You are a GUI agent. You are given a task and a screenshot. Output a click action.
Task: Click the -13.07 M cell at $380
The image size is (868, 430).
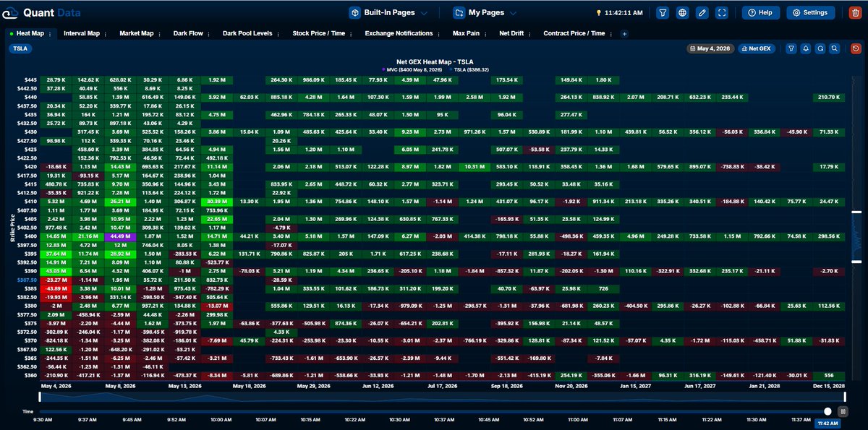click(216, 305)
